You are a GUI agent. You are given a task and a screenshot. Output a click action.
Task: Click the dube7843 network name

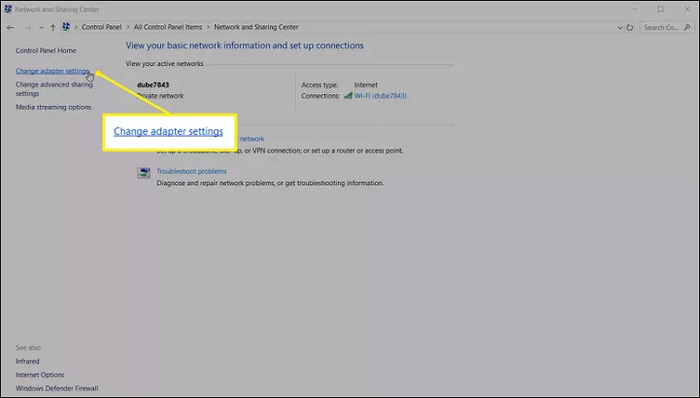click(153, 85)
